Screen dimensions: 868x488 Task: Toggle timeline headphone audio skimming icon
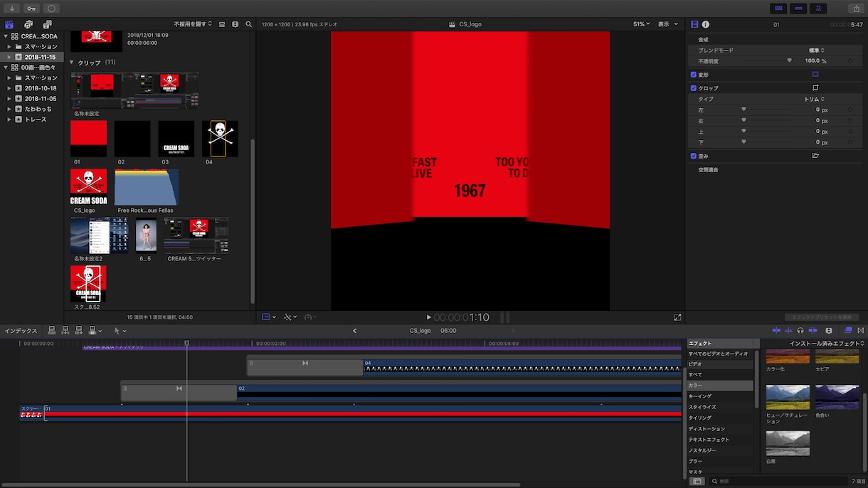click(800, 331)
